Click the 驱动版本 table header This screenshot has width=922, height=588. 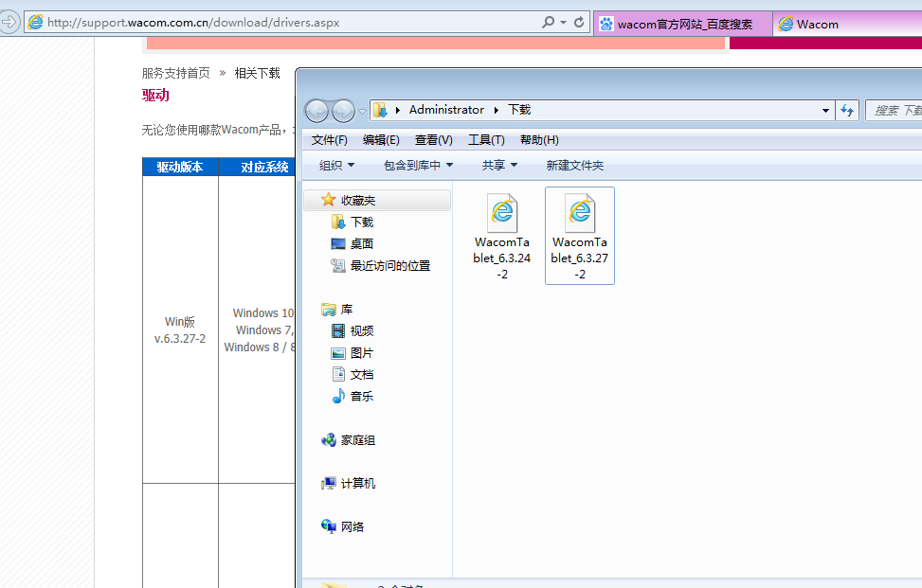click(x=180, y=167)
